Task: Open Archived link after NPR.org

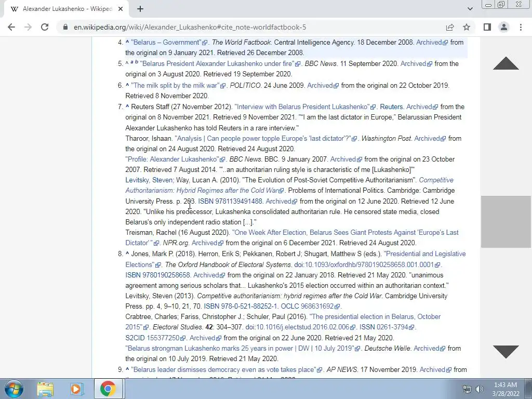Action: 207,243
